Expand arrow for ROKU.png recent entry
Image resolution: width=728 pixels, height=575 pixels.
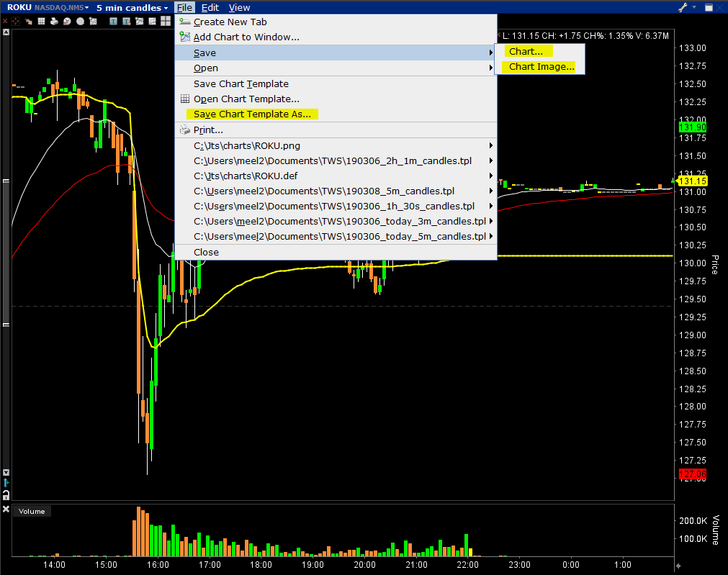[491, 145]
